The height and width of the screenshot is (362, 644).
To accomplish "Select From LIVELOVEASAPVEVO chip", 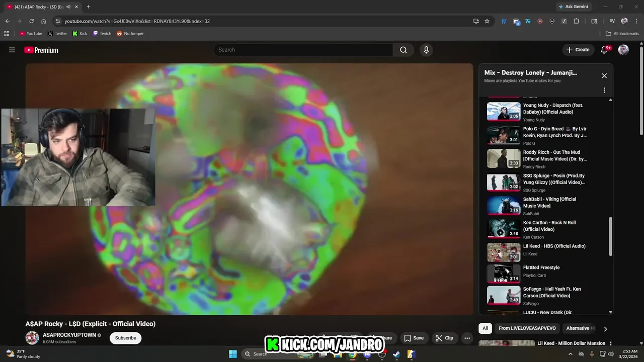I will pos(527,328).
